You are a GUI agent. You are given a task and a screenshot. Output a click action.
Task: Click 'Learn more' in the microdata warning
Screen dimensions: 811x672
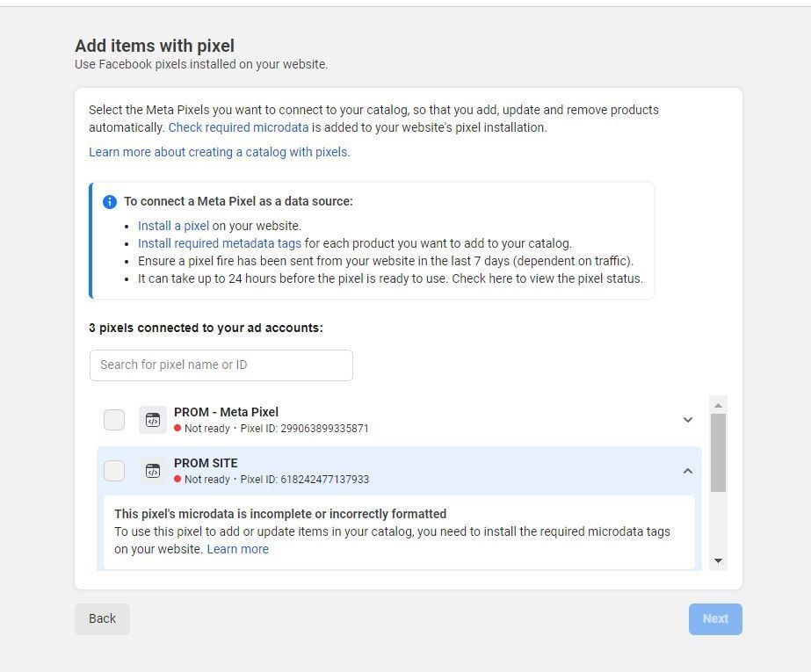(x=237, y=549)
